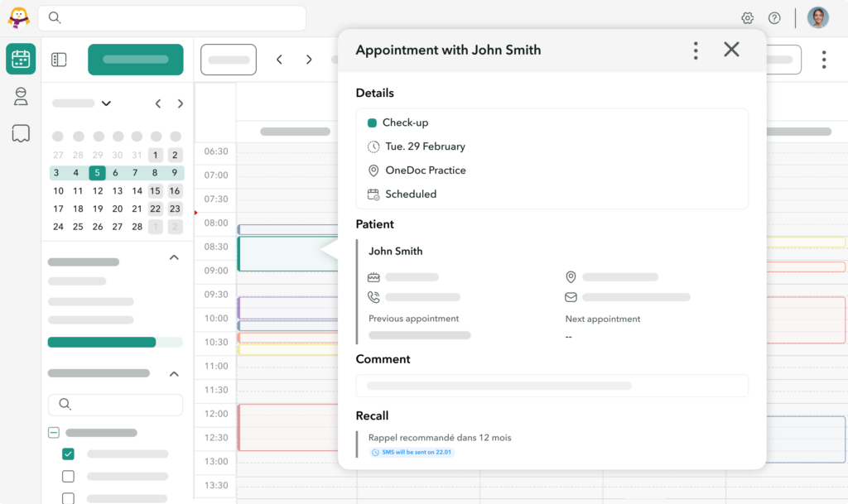Click the penguin mascot logo
This screenshot has height=504, width=848.
(17, 17)
